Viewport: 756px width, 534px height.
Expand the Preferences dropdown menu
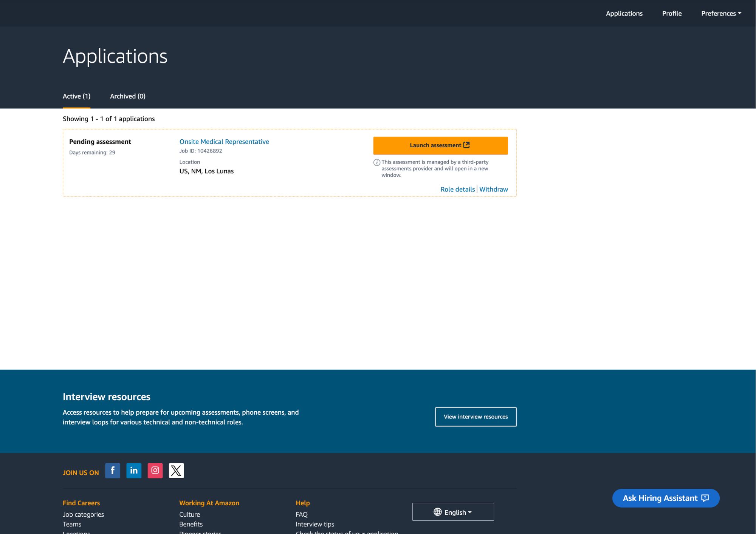(721, 13)
